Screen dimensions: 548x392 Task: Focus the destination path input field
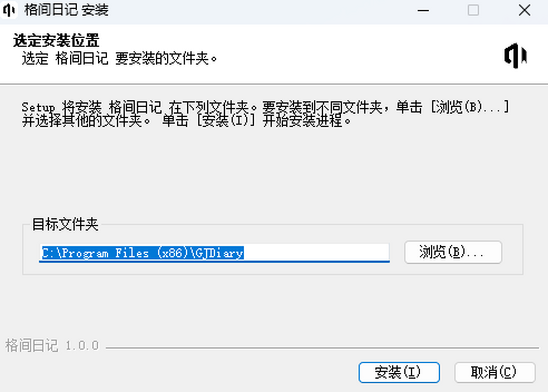pyautogui.click(x=214, y=253)
